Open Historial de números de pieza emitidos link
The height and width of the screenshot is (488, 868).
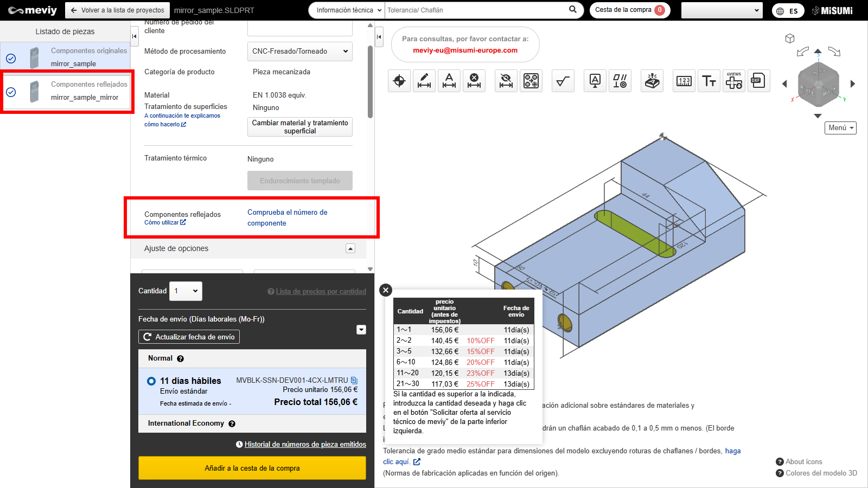point(305,445)
